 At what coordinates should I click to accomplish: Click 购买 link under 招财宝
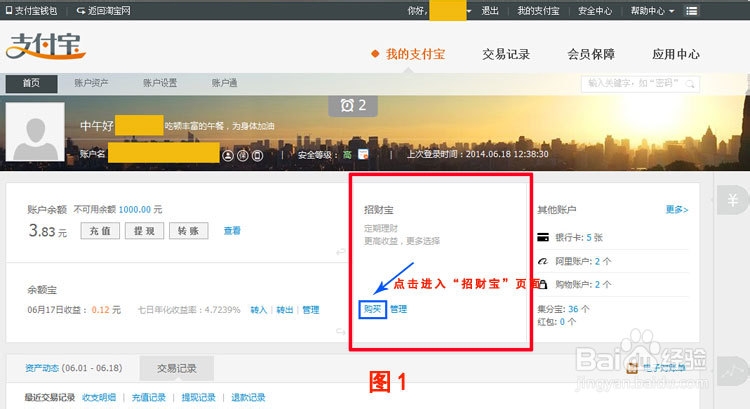[372, 309]
